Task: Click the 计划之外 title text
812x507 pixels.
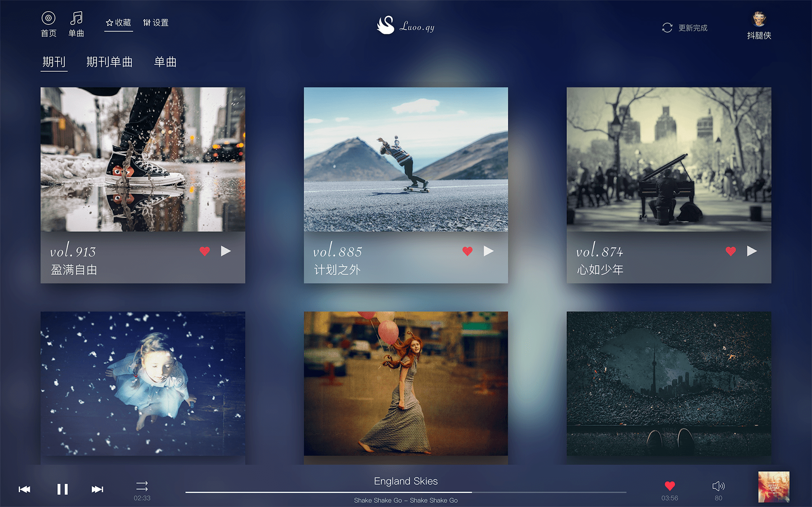Action: 337,270
